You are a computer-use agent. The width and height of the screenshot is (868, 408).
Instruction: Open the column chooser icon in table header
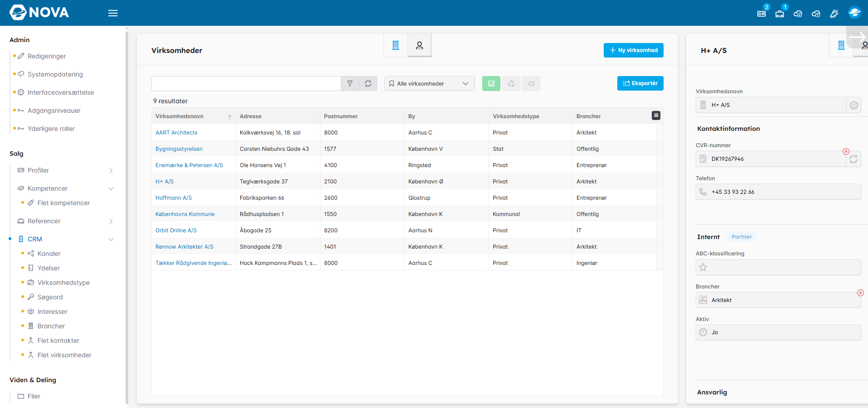point(656,115)
